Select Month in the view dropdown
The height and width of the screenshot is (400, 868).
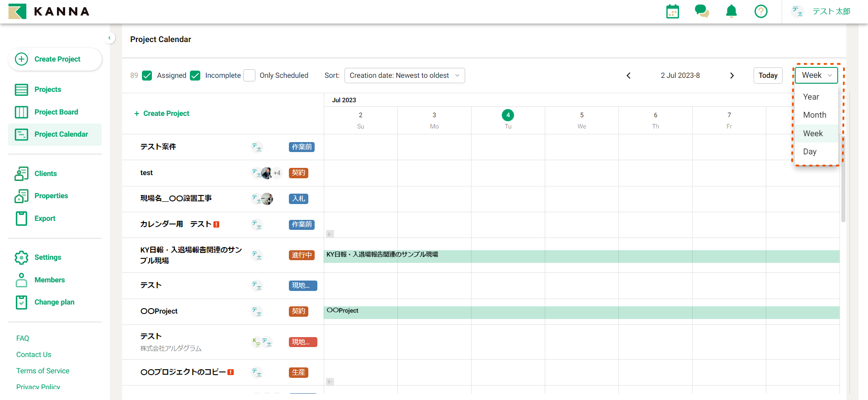click(814, 115)
